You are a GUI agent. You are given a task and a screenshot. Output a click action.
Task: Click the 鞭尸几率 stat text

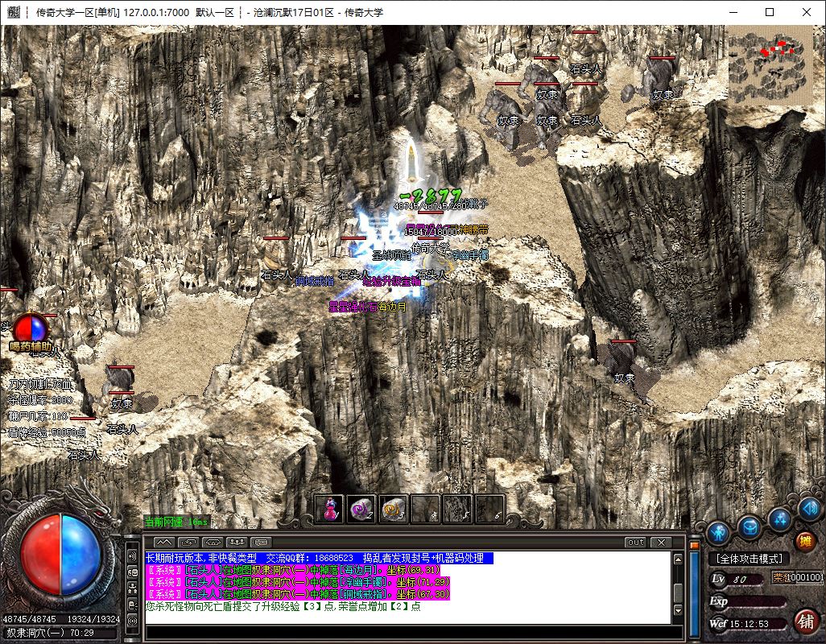point(37,416)
